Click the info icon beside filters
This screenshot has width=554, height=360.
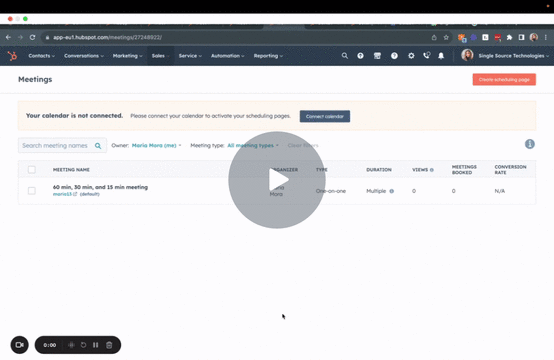point(529,144)
